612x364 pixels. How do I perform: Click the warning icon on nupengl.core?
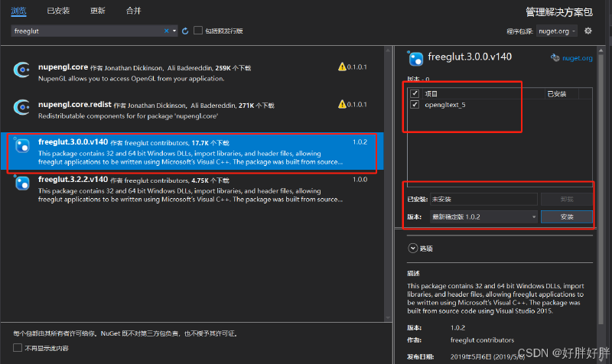[342, 67]
